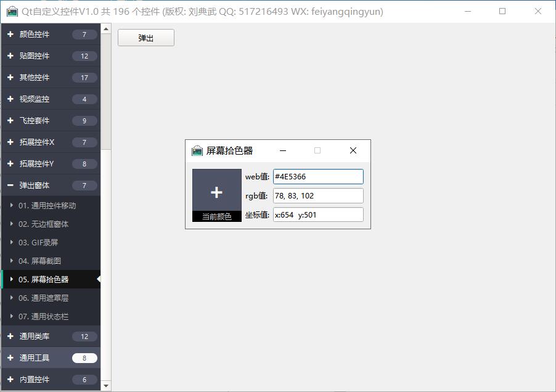Click the 屏幕拾色器 dialog title icon
The width and height of the screenshot is (556, 392).
[x=197, y=150]
